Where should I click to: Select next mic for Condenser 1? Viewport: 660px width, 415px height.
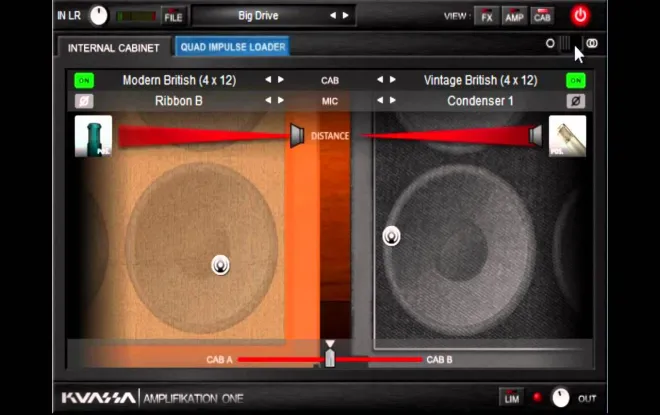click(x=393, y=100)
